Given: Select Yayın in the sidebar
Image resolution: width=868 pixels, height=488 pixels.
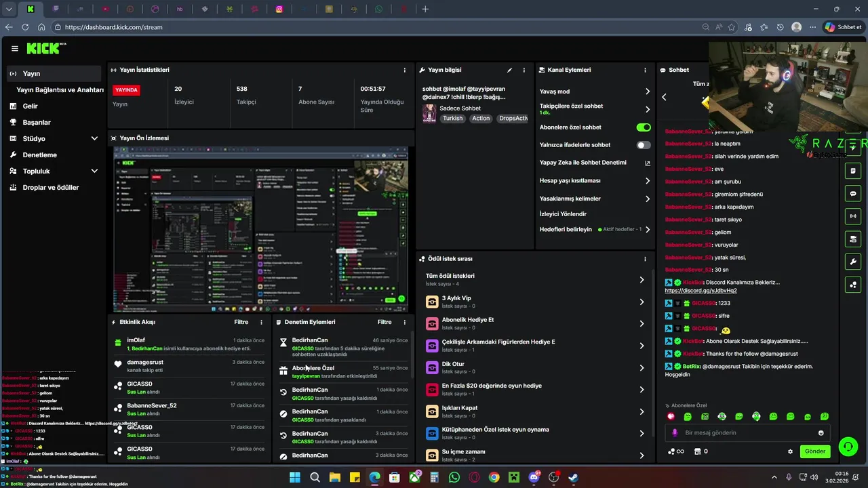Looking at the screenshot, I should click(54, 73).
